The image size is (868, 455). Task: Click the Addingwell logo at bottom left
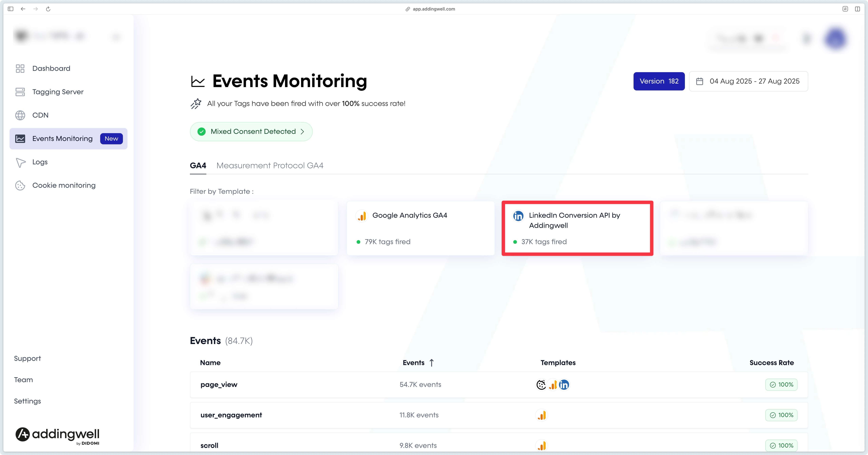click(57, 436)
